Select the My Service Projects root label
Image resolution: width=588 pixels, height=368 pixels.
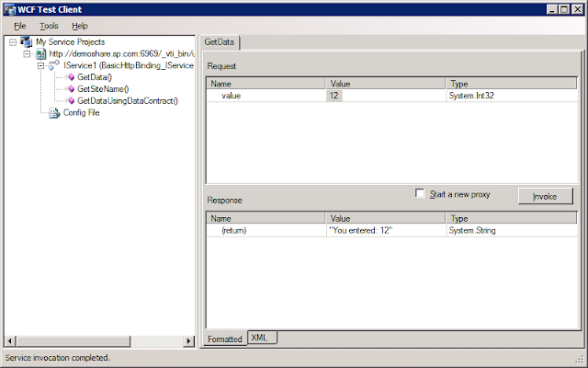(71, 42)
